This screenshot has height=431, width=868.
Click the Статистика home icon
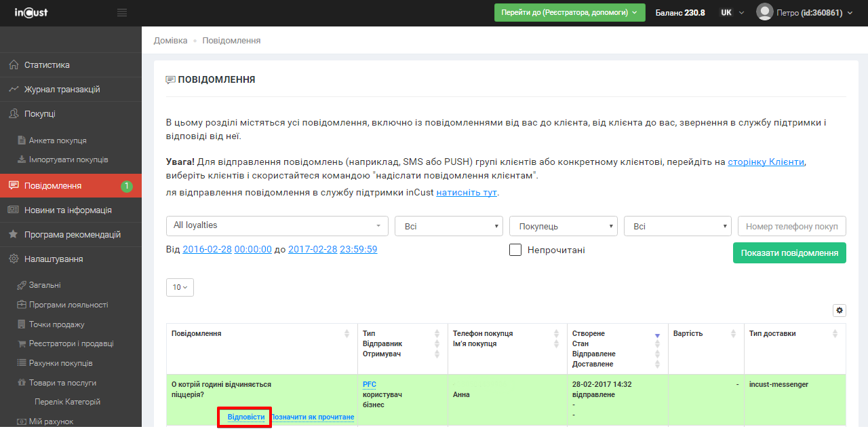click(x=13, y=65)
